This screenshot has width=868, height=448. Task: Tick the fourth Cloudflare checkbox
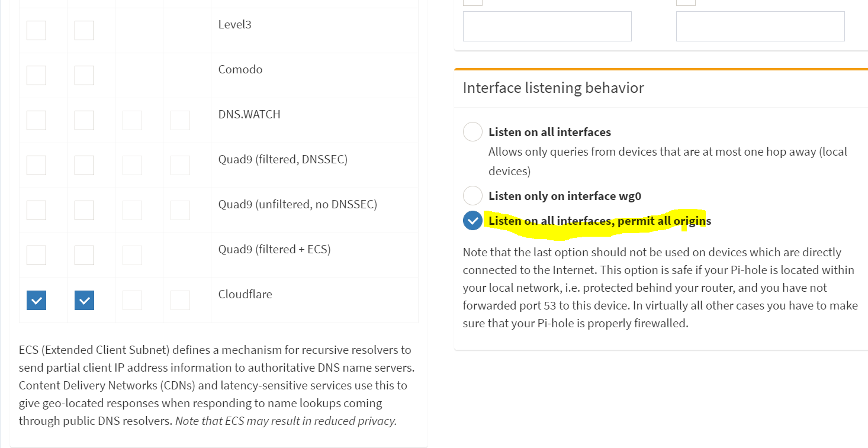180,300
